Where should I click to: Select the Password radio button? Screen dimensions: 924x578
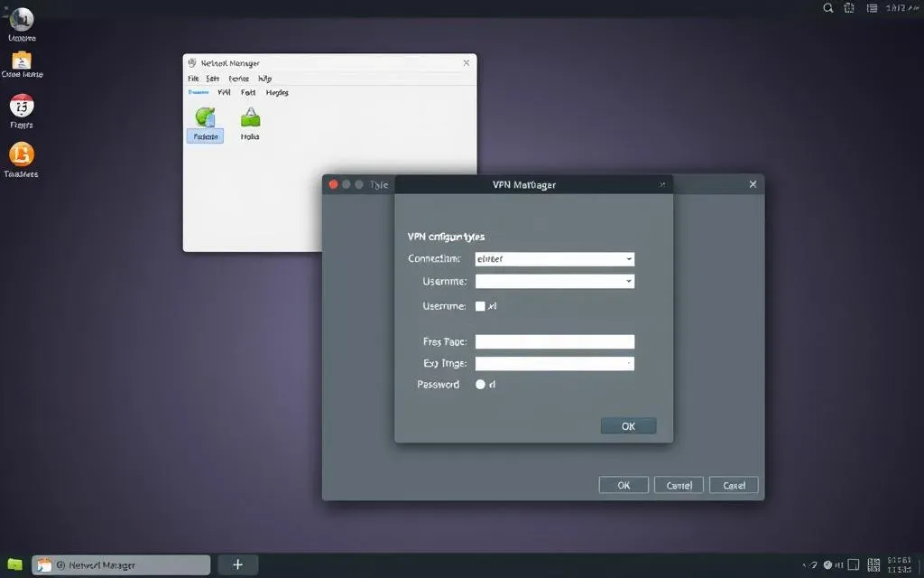(x=482, y=384)
